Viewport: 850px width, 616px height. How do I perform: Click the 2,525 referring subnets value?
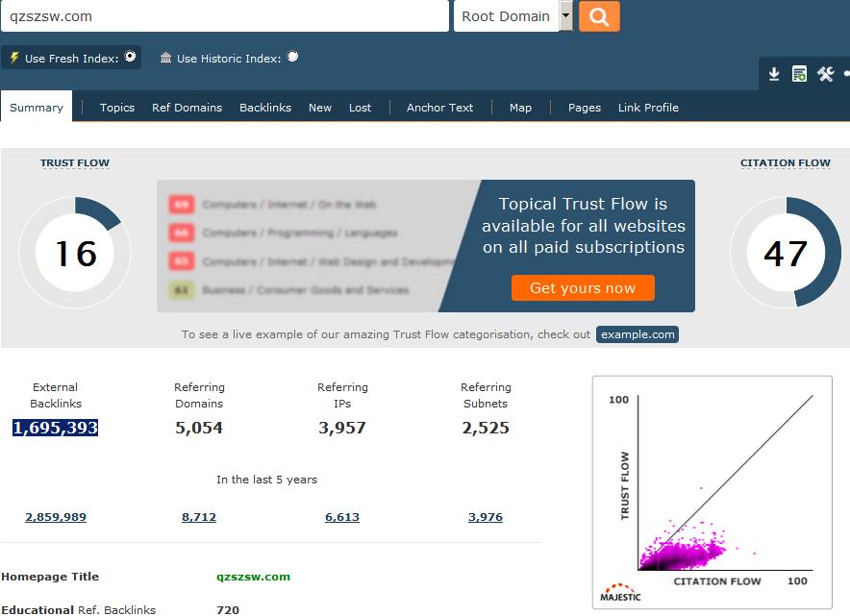(x=486, y=428)
